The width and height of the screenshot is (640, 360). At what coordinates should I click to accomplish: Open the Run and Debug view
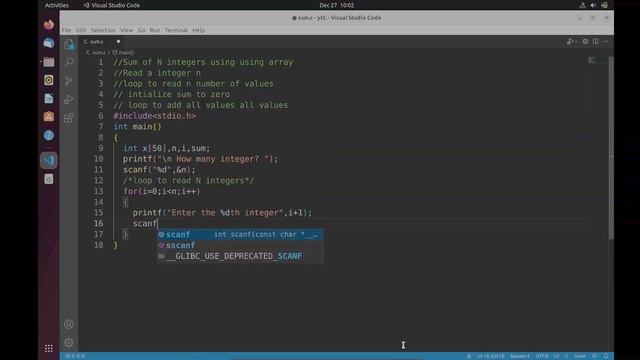69,99
